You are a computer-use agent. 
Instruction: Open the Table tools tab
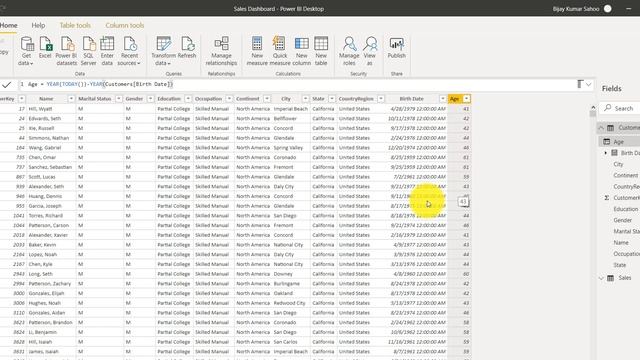coord(75,25)
